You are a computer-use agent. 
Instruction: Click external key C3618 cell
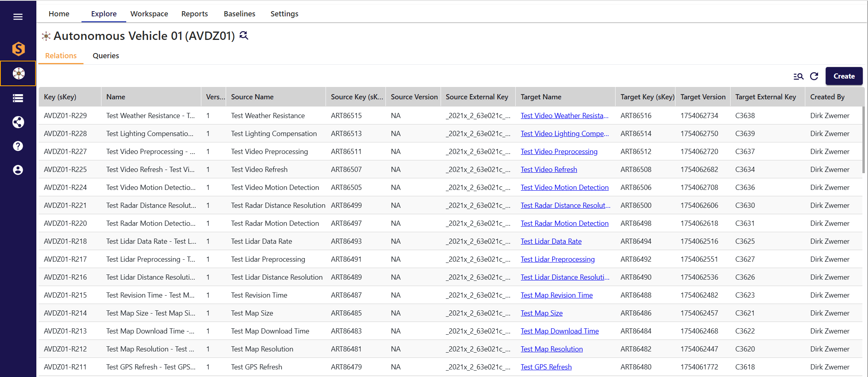click(745, 367)
